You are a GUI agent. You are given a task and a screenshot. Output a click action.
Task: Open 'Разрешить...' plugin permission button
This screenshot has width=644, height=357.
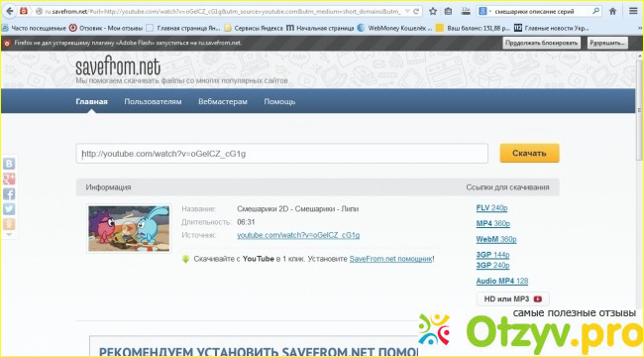pos(607,43)
